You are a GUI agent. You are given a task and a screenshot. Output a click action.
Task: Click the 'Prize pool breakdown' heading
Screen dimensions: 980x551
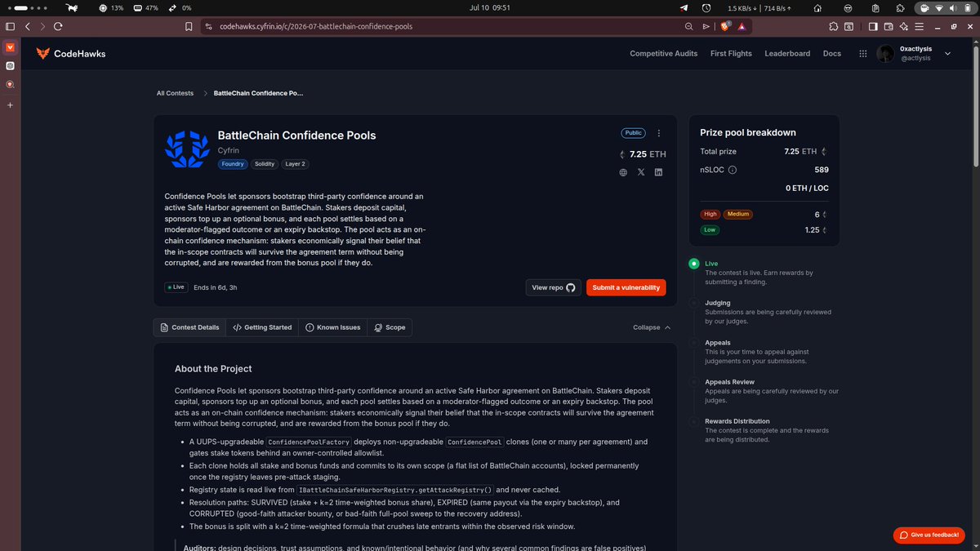[x=748, y=132]
